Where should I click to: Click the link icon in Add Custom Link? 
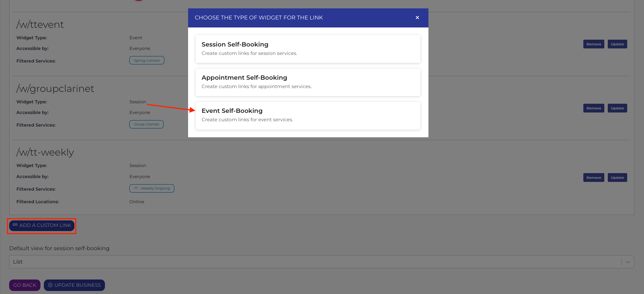coord(15,225)
